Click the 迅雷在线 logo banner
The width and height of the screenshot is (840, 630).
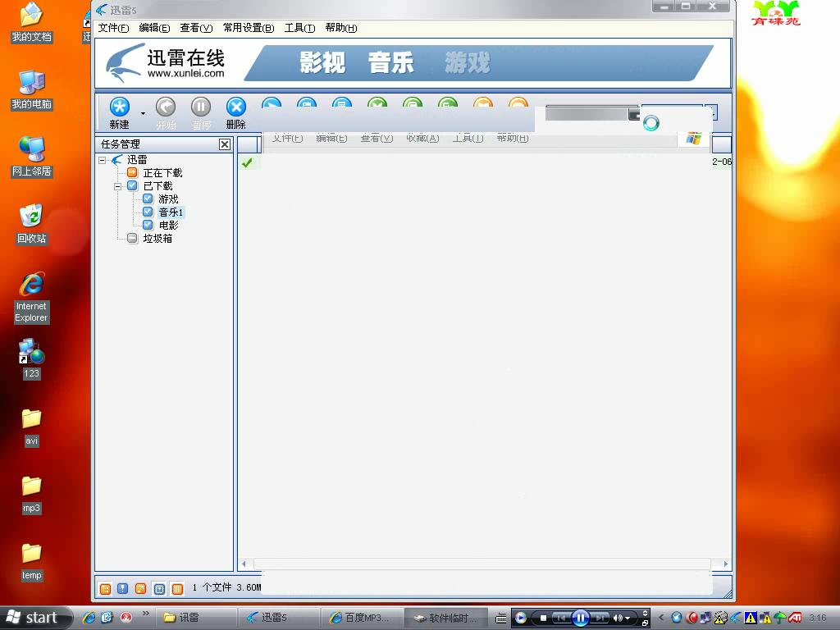point(166,62)
